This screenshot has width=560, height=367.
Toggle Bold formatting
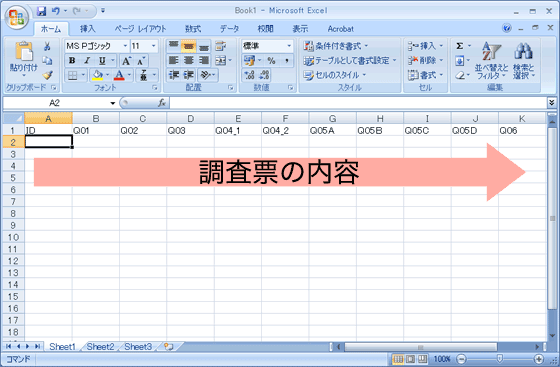pyautogui.click(x=72, y=61)
